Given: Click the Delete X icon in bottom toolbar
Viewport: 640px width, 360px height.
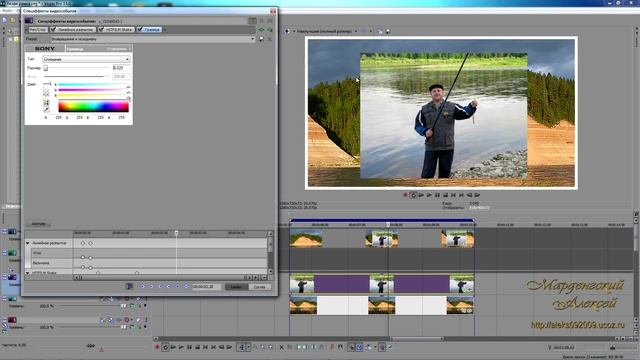Looking at the screenshot, I should click(x=282, y=347).
